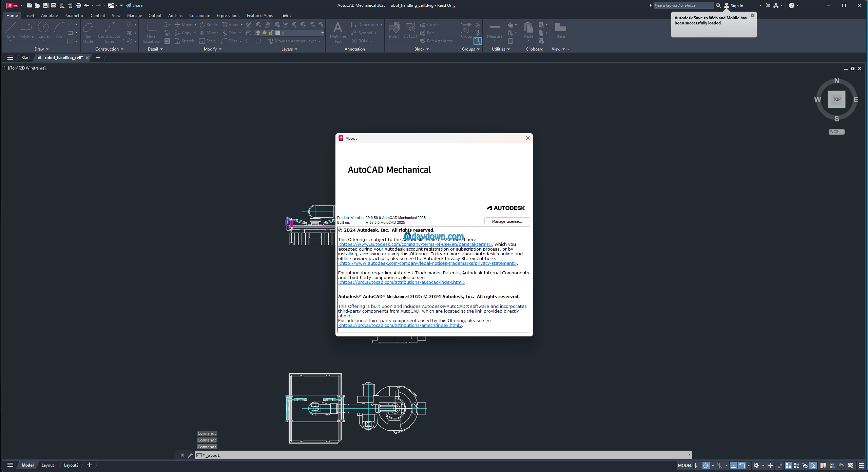
Task: Click the Save floppy disk icon
Action: 46,5
